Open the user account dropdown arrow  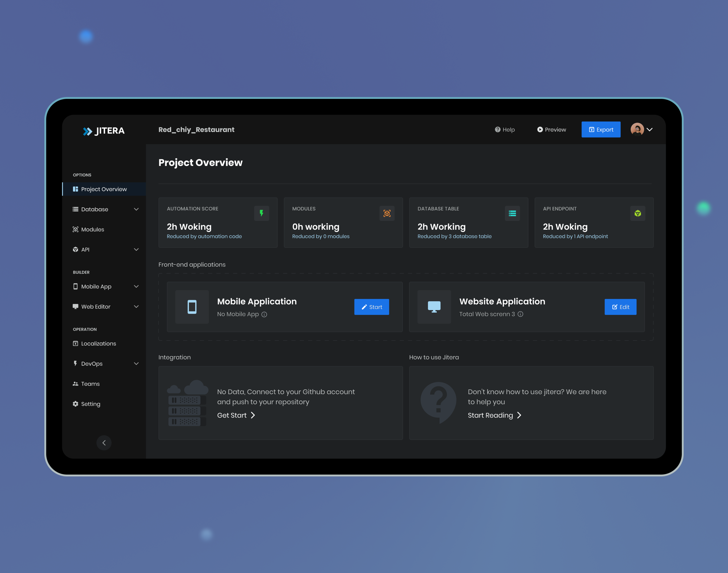649,129
